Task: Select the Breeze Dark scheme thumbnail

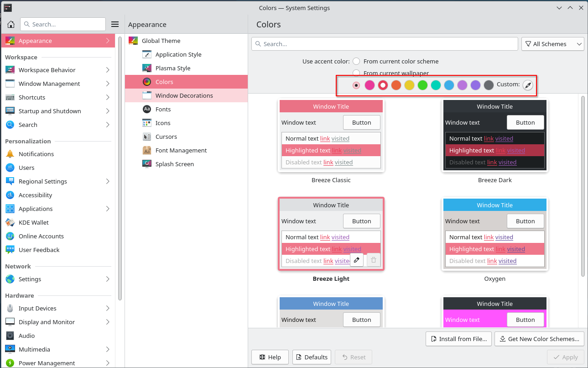Action: 495,136
